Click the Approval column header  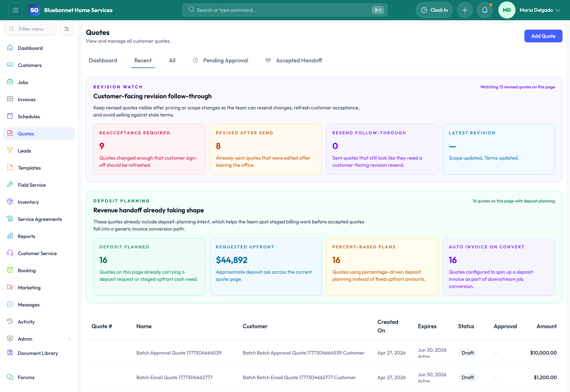point(505,326)
